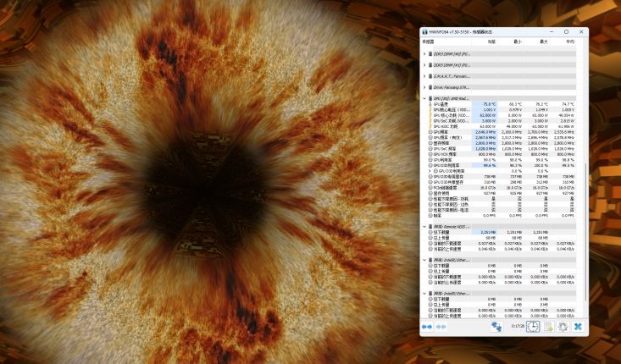Image resolution: width=621 pixels, height=364 pixels.
Task: Maximize the HWiNFO64 sensor window
Action: pos(566,31)
